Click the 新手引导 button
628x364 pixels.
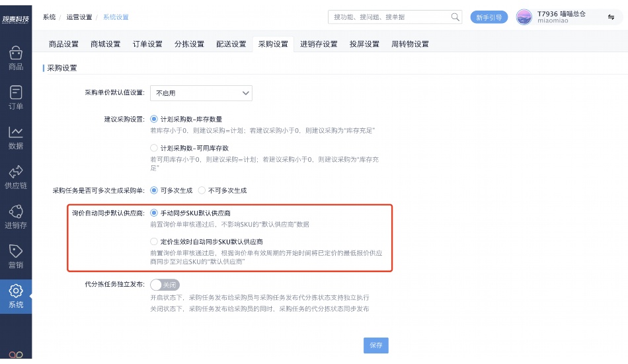[489, 17]
